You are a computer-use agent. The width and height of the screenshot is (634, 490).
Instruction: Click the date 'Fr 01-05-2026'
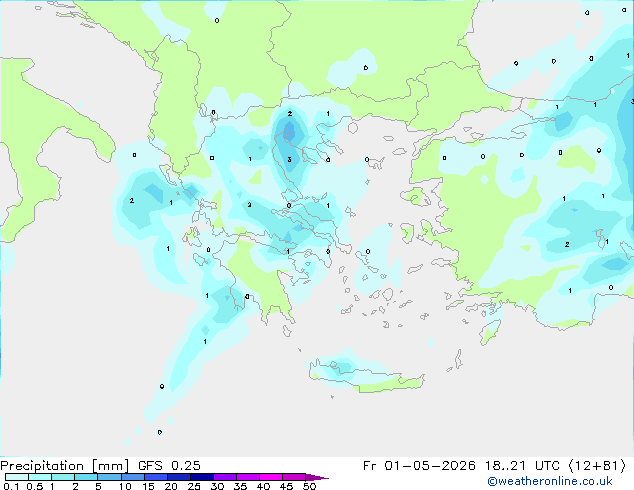click(x=419, y=466)
